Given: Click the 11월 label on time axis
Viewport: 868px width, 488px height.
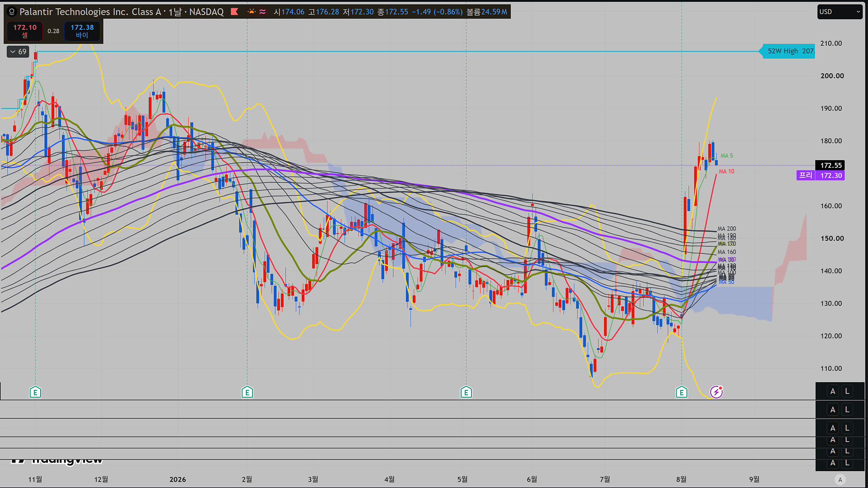Looking at the screenshot, I should pos(35,479).
